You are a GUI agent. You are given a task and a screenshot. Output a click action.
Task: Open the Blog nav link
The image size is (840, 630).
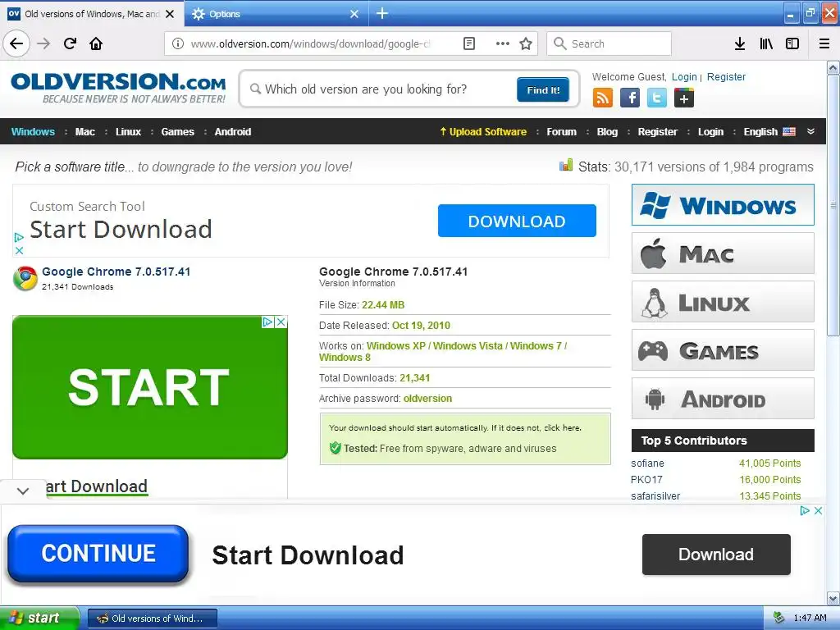pyautogui.click(x=607, y=132)
